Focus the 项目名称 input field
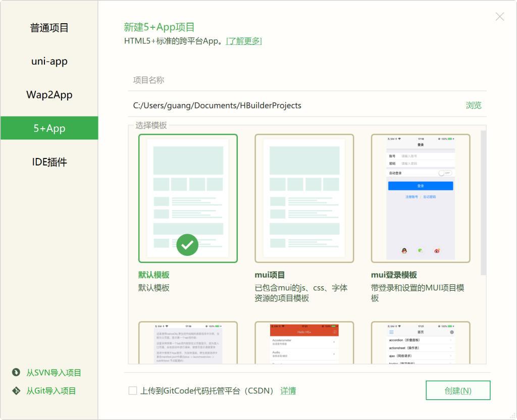The image size is (517, 420). point(307,80)
